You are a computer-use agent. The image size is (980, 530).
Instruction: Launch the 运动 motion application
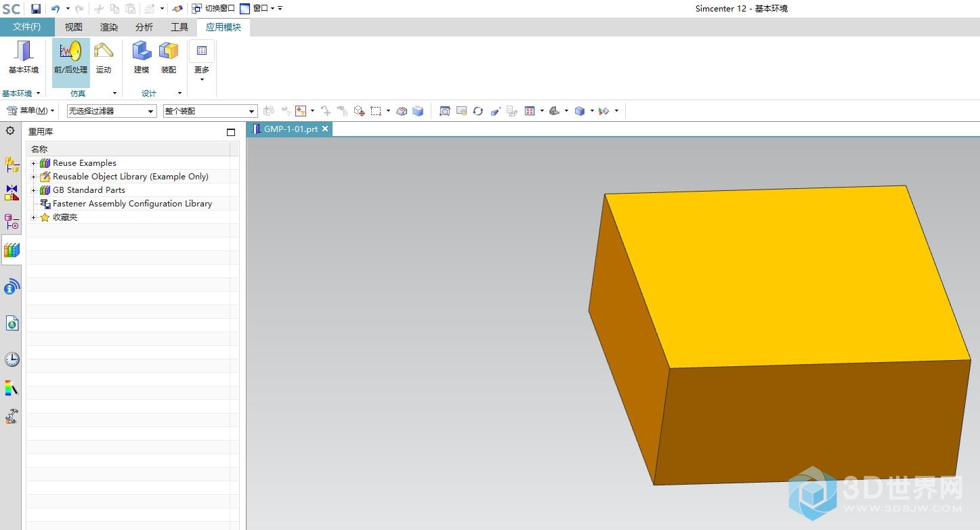click(104, 58)
